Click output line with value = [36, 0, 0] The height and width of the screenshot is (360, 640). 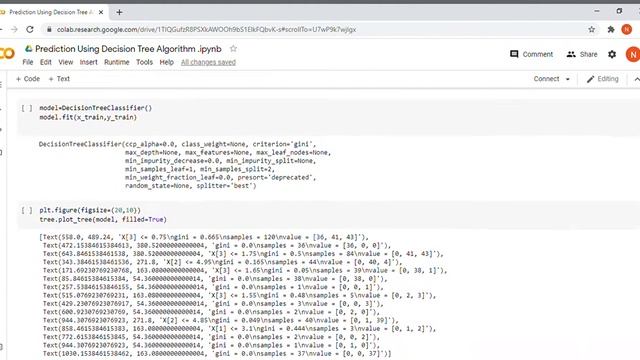coord(217,245)
